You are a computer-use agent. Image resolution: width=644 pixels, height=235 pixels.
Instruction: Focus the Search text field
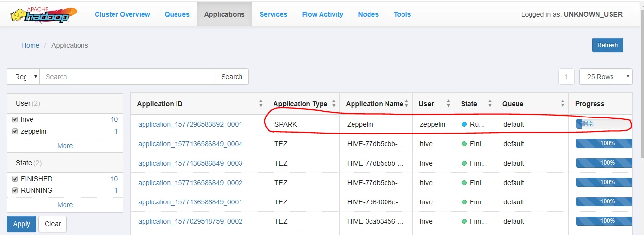click(127, 77)
